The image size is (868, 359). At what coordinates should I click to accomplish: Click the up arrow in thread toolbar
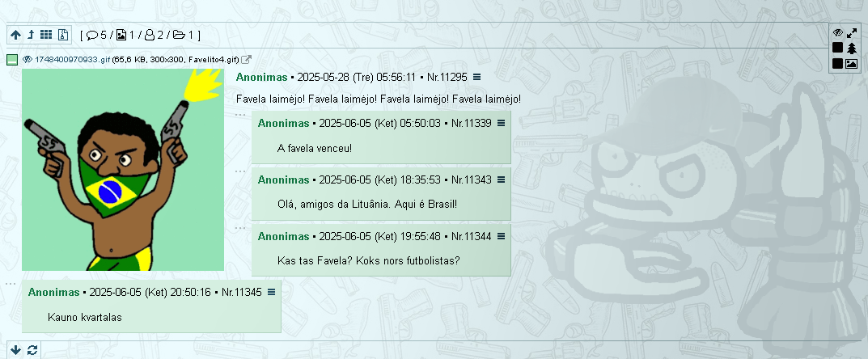pyautogui.click(x=16, y=35)
